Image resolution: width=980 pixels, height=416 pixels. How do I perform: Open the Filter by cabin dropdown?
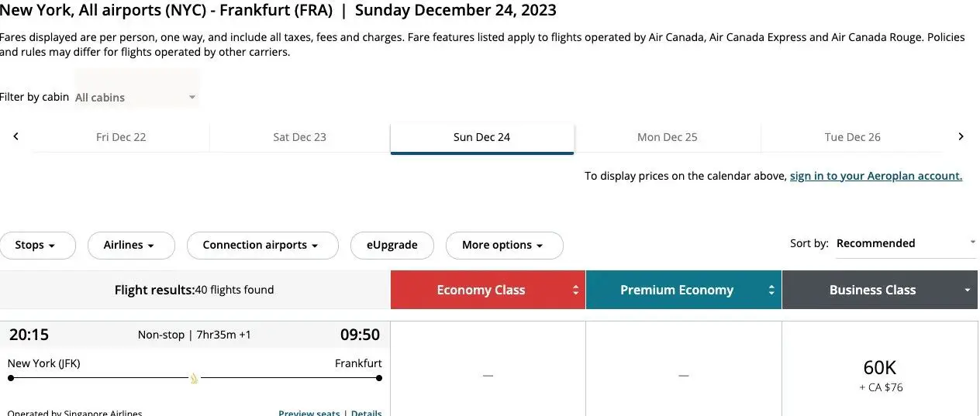(136, 98)
